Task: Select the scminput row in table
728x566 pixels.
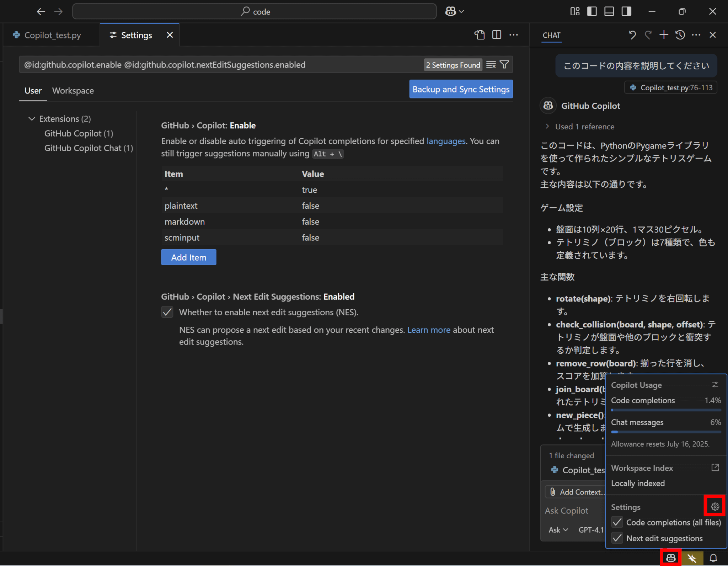Action: (x=332, y=237)
